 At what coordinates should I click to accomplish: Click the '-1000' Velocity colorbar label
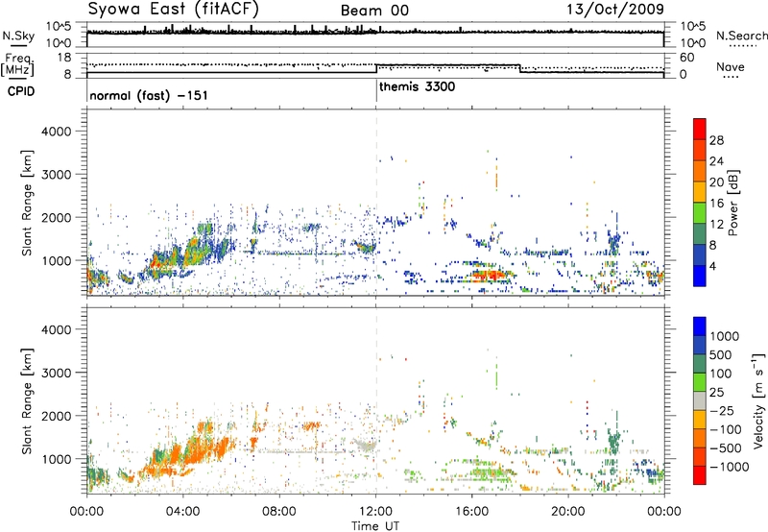coord(730,467)
